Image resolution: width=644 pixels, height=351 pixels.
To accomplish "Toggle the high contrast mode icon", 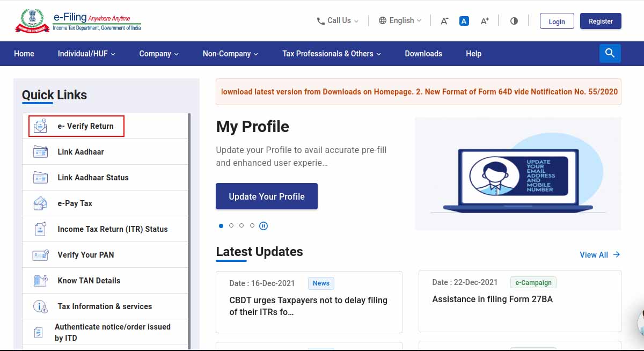I will click(514, 21).
